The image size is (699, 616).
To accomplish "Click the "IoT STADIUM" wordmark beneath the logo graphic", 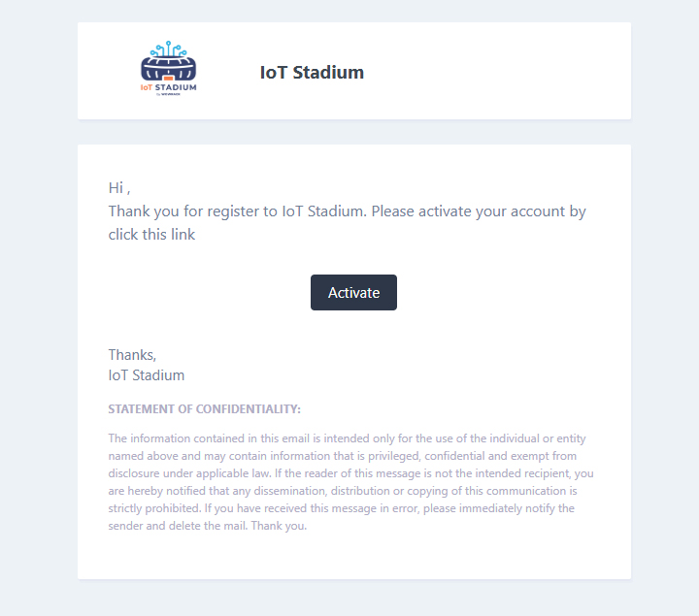I will (x=169, y=87).
